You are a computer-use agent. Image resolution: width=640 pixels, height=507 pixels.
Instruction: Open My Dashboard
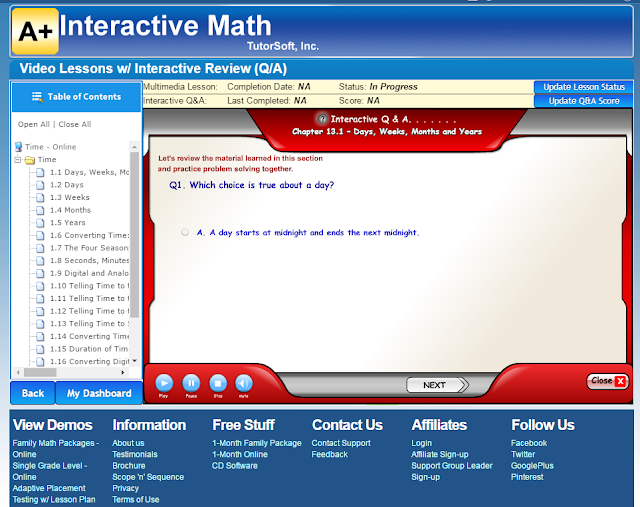click(99, 394)
